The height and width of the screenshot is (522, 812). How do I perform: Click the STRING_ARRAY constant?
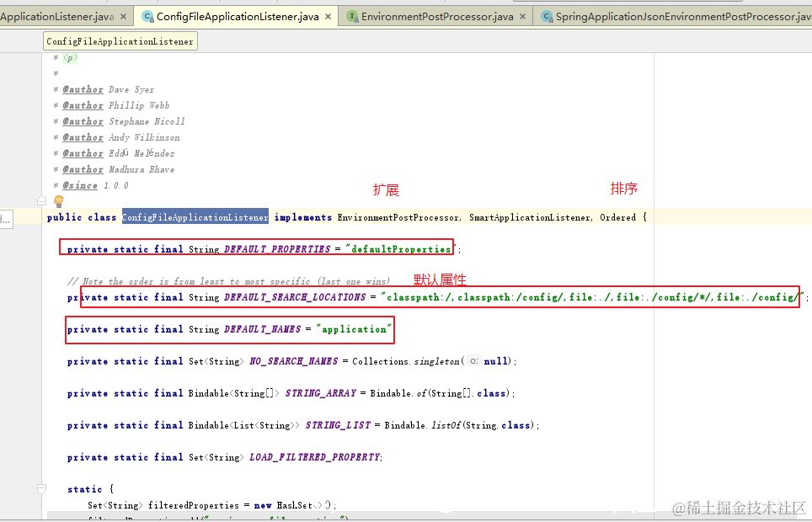click(x=321, y=393)
